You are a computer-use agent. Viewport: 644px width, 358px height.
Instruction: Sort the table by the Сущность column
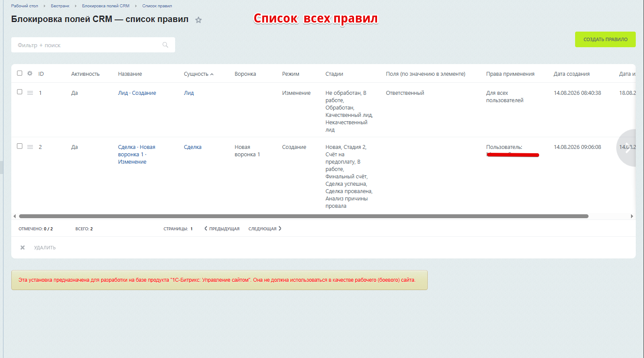198,74
